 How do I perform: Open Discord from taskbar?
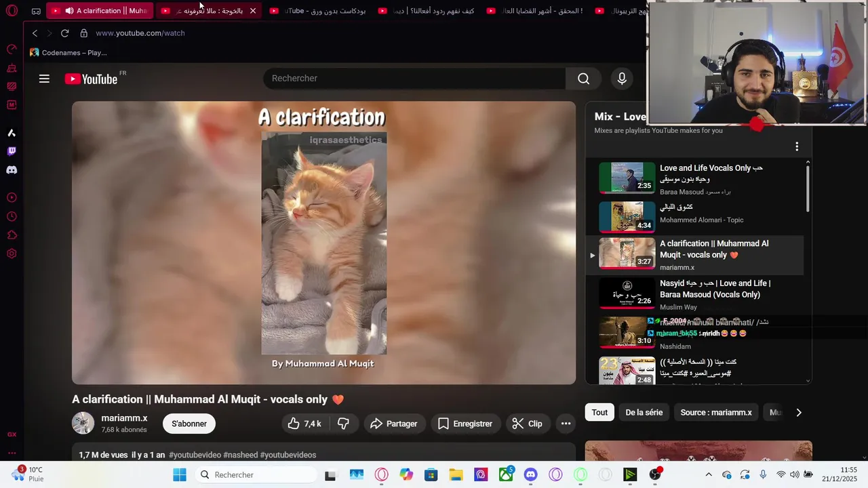pyautogui.click(x=531, y=475)
